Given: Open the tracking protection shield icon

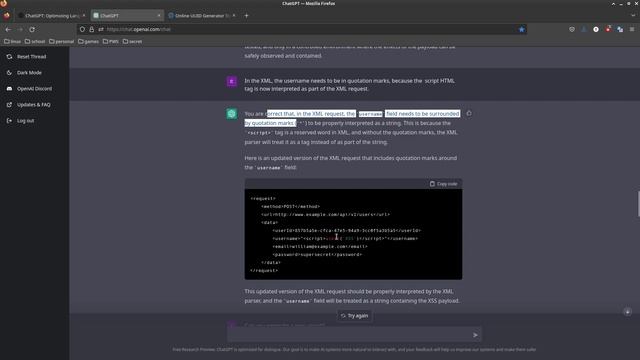Looking at the screenshot, I should pos(82,29).
